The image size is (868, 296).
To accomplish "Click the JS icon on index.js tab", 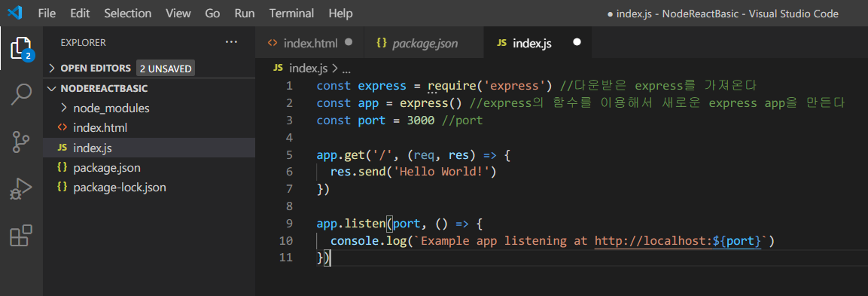I will [501, 43].
